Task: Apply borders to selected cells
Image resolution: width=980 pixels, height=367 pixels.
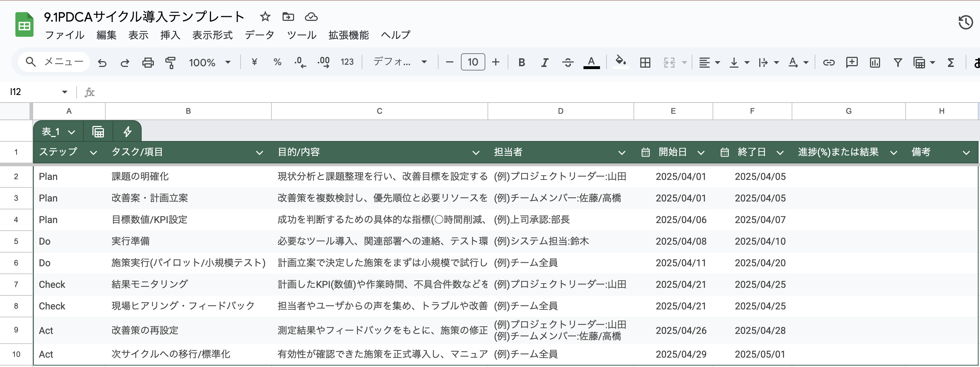Action: coord(645,62)
